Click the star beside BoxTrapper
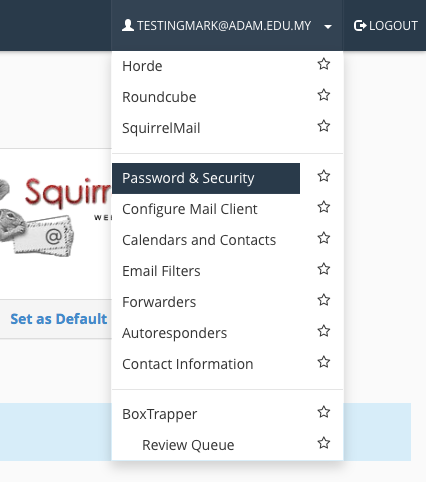 [x=324, y=412]
